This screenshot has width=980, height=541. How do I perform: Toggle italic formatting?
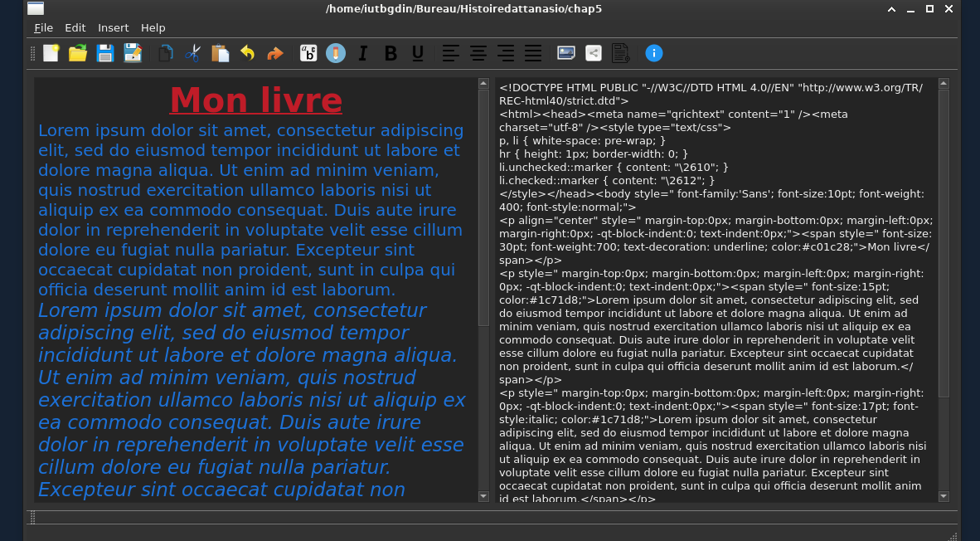(x=362, y=53)
